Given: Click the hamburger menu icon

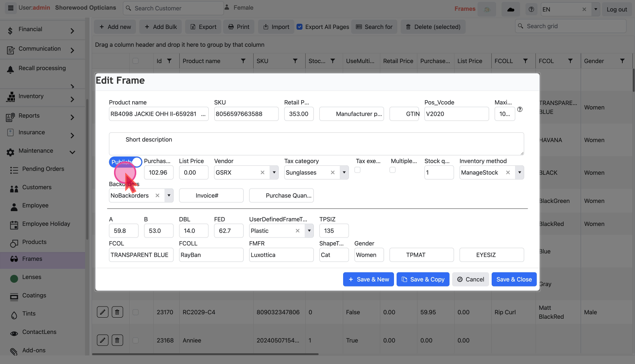Looking at the screenshot, I should (10, 8).
